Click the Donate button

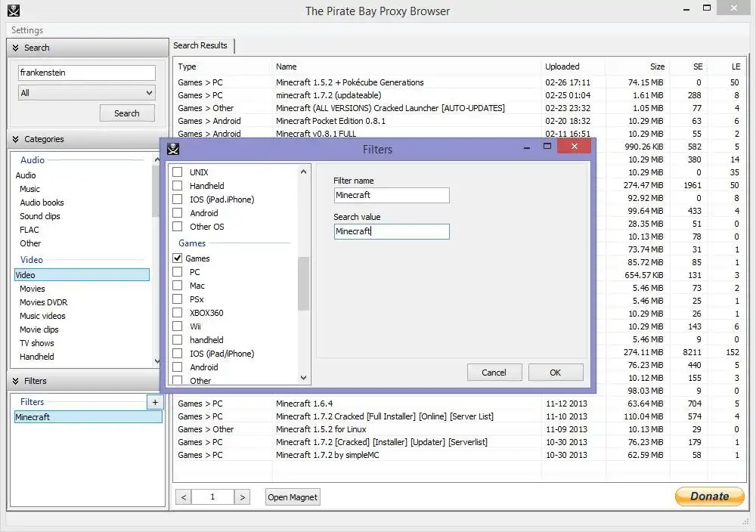click(710, 496)
